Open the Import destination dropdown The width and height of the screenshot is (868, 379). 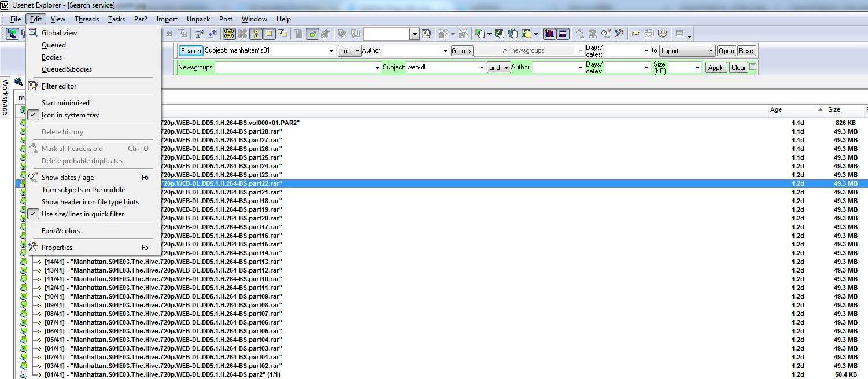click(x=711, y=51)
